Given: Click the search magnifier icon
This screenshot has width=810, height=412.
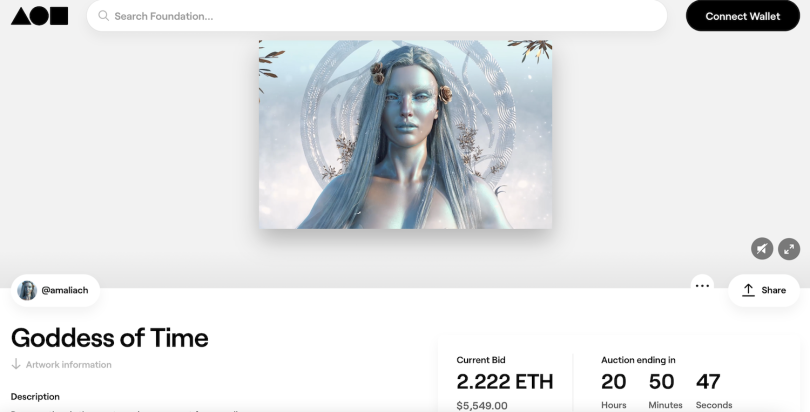Looking at the screenshot, I should pos(103,16).
